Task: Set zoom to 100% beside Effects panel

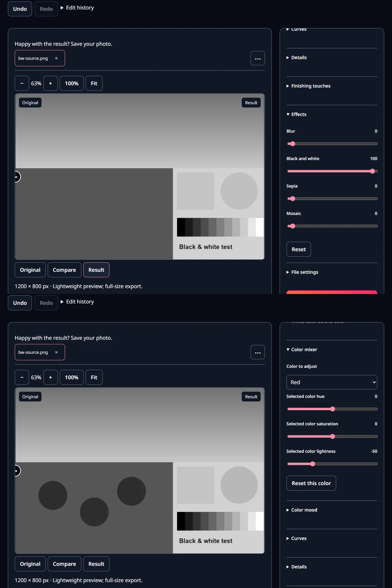Action: (72, 83)
